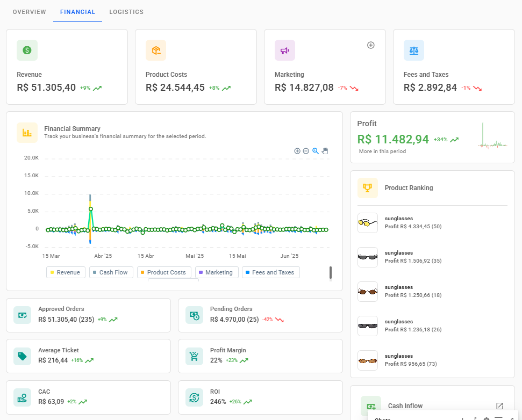Toggle the Product Costs legend item

pos(163,272)
